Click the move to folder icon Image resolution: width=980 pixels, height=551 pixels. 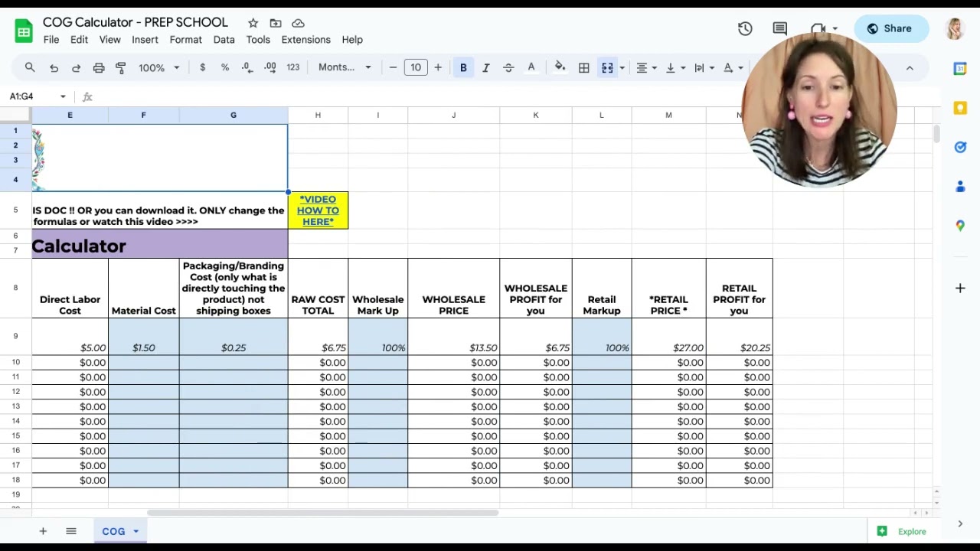click(276, 23)
